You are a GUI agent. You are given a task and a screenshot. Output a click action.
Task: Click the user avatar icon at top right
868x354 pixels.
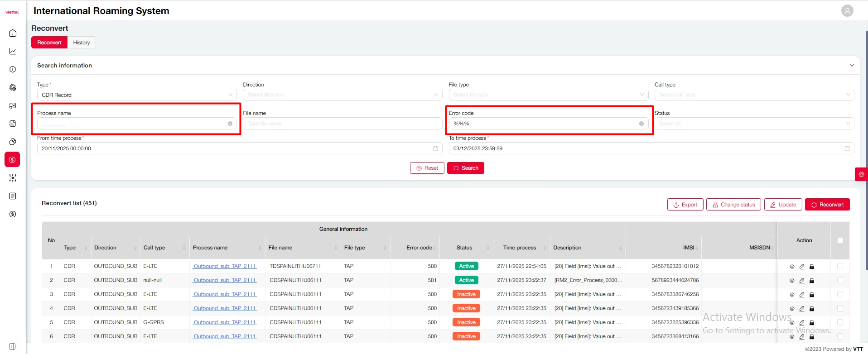click(847, 10)
